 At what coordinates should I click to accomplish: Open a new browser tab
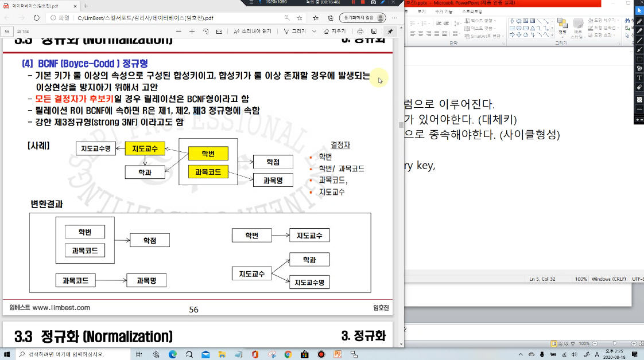(86, 6)
